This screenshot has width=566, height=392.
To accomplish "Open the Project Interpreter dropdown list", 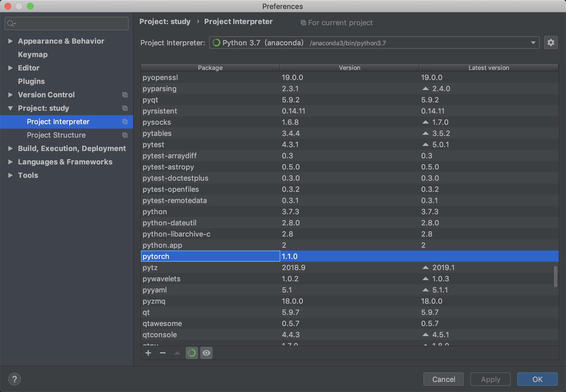I will [533, 42].
